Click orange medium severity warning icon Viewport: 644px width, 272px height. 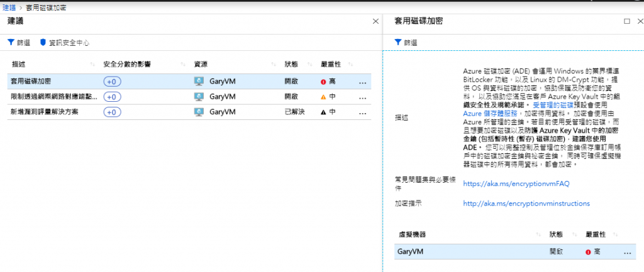click(323, 97)
